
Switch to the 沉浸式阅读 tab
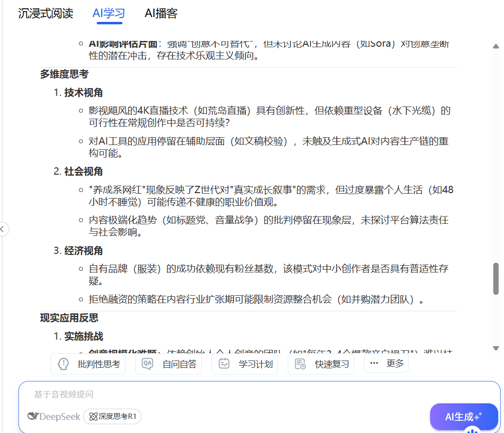(x=46, y=14)
